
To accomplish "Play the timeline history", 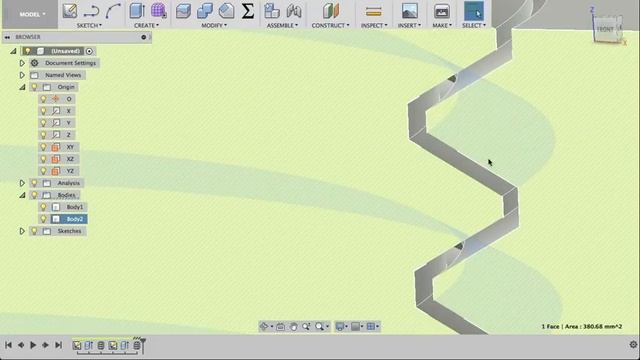I will pos(33,345).
